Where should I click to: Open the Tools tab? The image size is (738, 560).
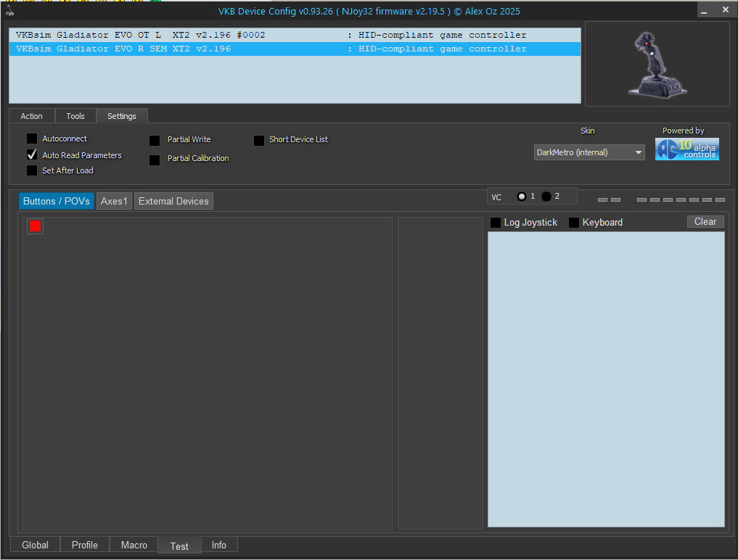point(75,116)
